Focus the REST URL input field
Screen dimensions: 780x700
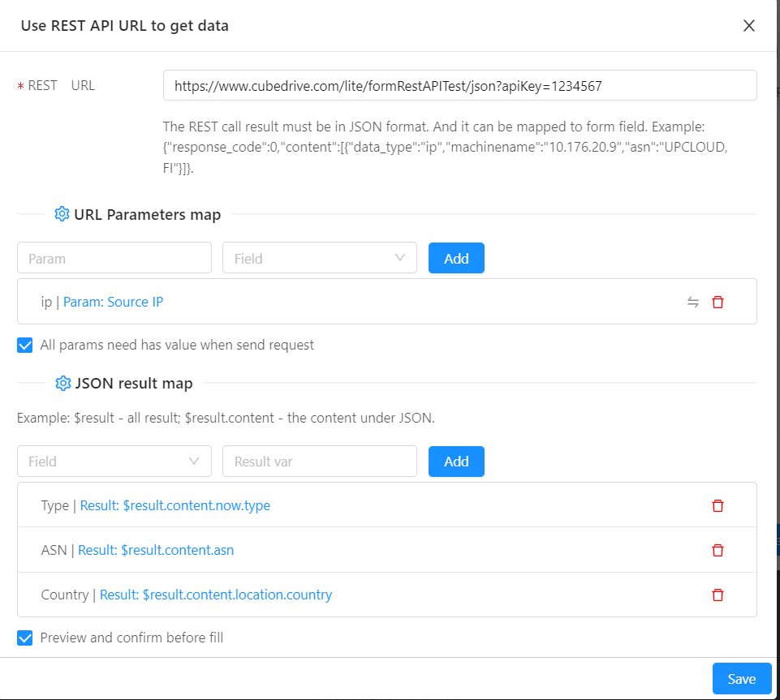point(459,85)
